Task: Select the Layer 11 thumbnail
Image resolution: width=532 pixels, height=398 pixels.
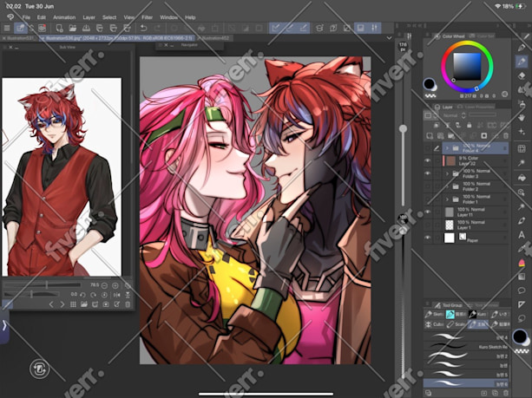Action: [x=450, y=212]
